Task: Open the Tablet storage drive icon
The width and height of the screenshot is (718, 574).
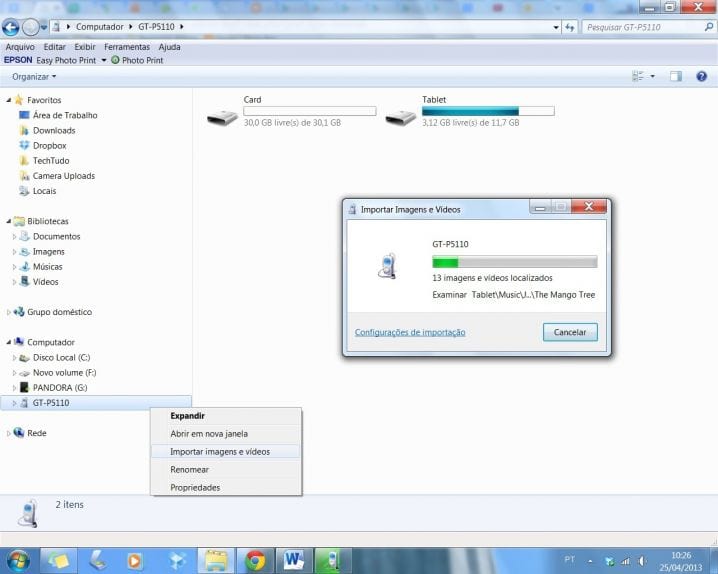Action: tap(401, 118)
